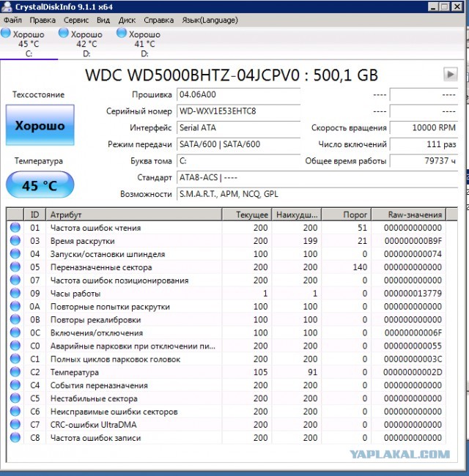Click the rotation speed value 10000 RPM

coord(424,127)
